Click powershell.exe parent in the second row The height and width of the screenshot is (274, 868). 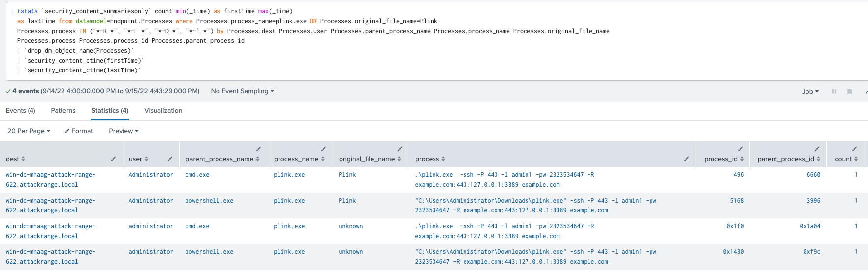pyautogui.click(x=209, y=201)
